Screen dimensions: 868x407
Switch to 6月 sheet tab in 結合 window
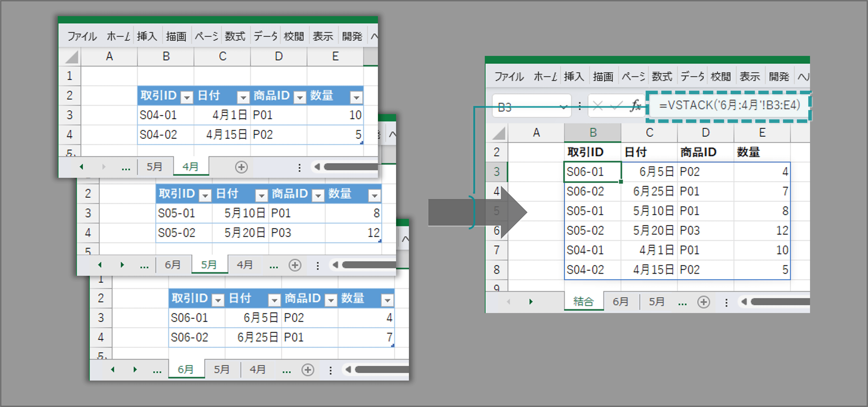(621, 301)
